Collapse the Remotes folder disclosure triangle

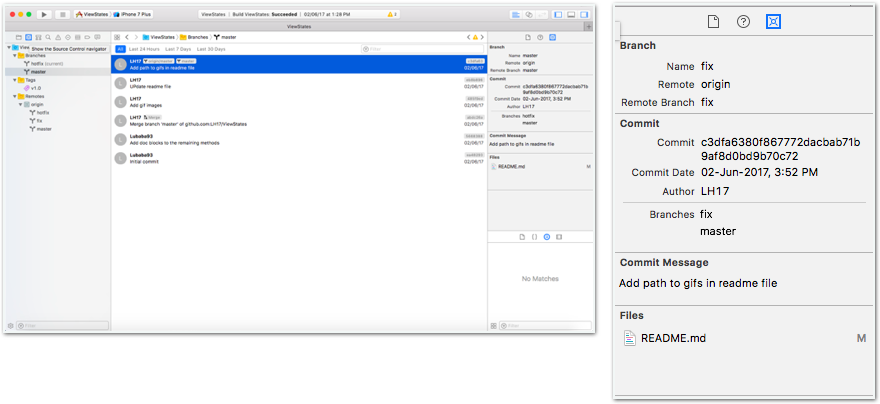click(14, 96)
